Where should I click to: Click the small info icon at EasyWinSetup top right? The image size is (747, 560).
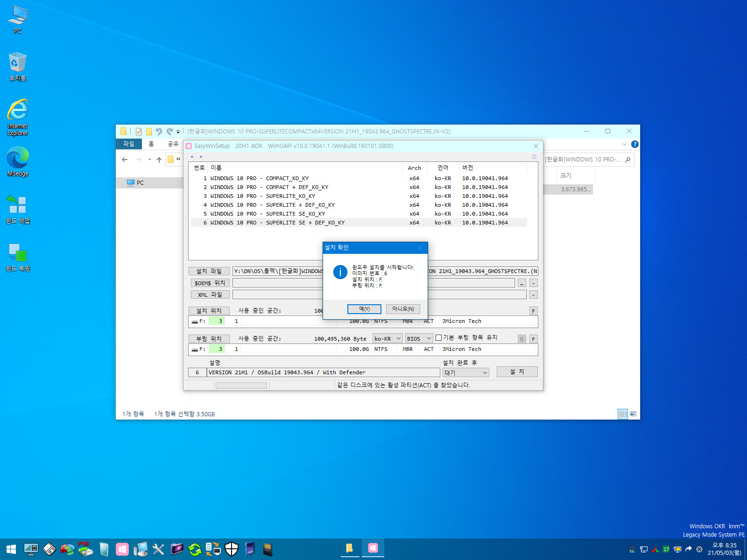coord(534,157)
